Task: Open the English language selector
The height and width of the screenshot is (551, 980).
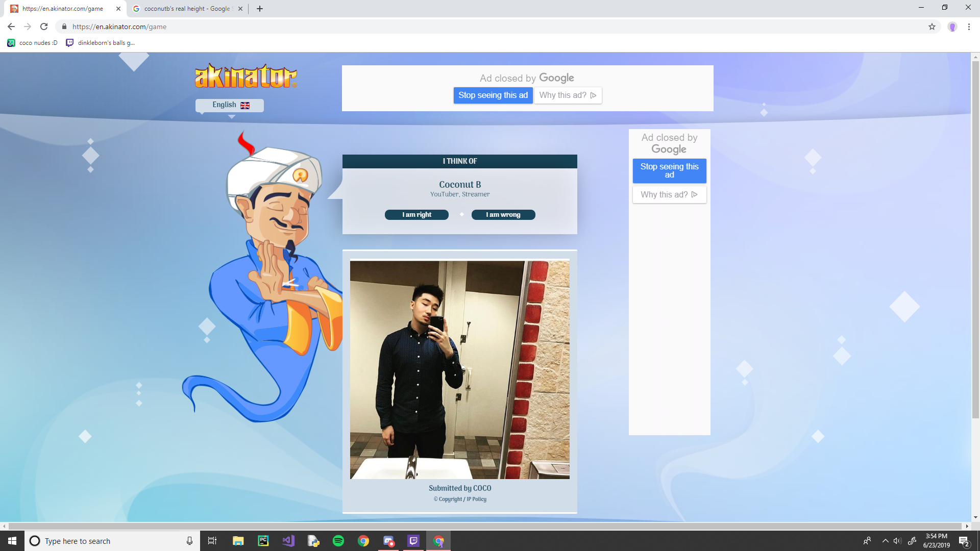Action: 230,105
